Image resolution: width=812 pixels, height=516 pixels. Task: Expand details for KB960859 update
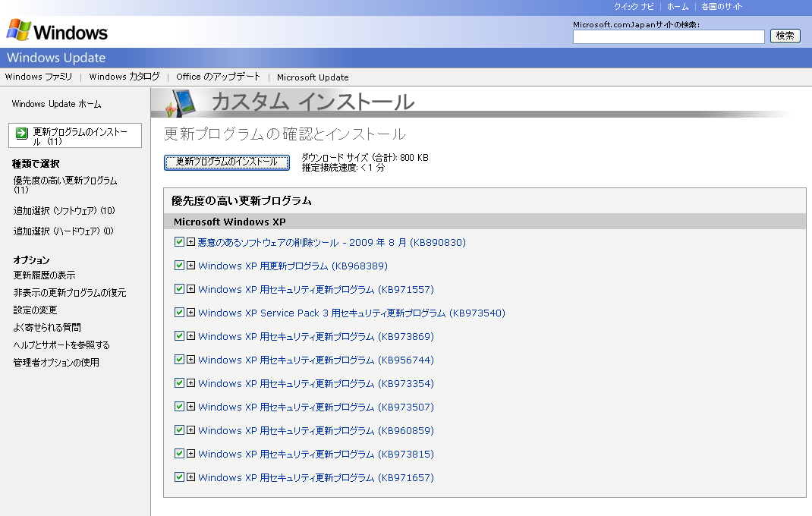coord(190,430)
